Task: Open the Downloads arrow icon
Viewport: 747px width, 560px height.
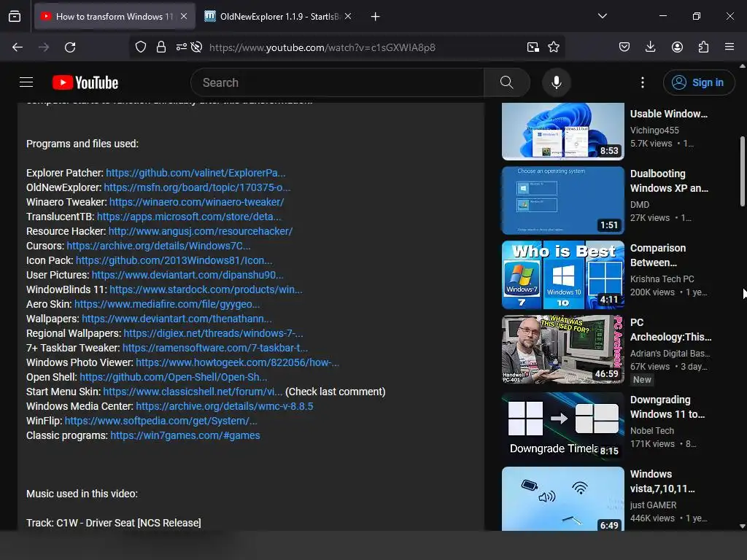Action: pyautogui.click(x=650, y=47)
